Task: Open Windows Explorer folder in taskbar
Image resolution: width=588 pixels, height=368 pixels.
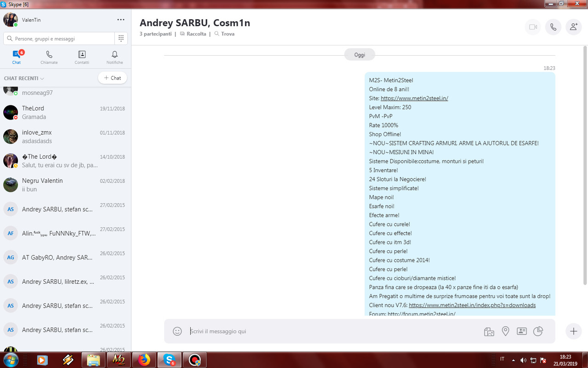Action: click(94, 360)
